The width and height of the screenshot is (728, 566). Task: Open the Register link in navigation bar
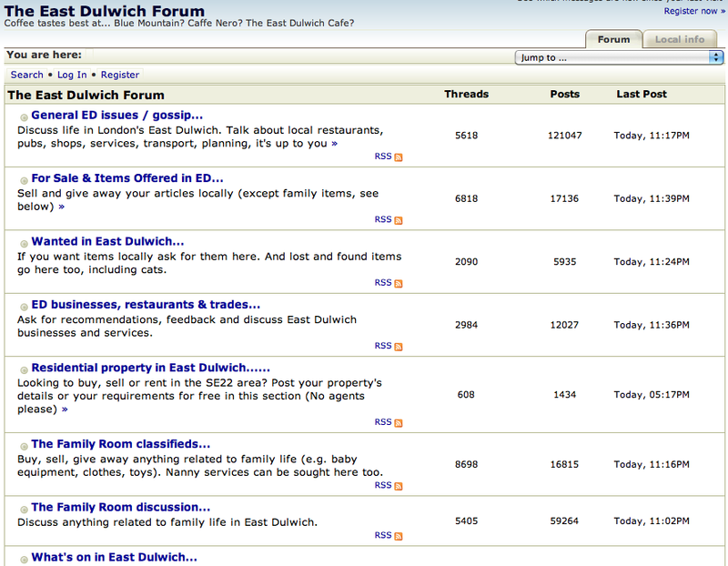click(x=120, y=75)
